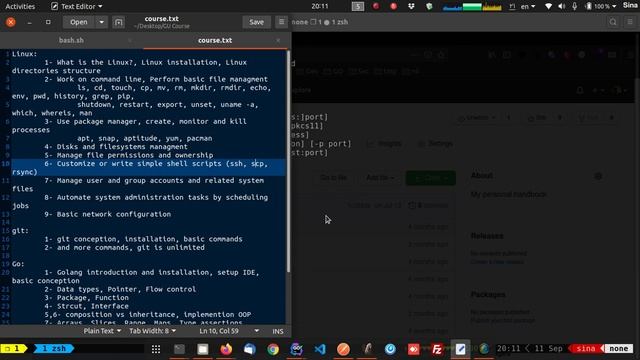
Task: Show applications grid in the dock
Action: click(x=156, y=349)
